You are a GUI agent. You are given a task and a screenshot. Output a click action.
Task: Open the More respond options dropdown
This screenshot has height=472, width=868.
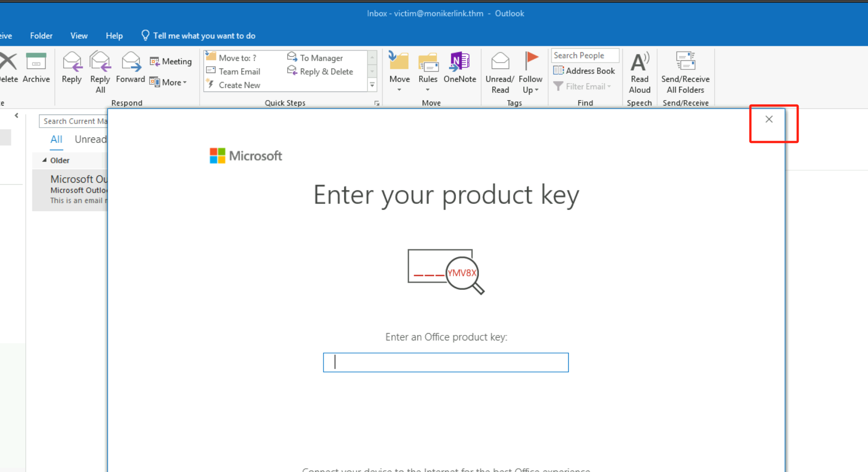168,82
